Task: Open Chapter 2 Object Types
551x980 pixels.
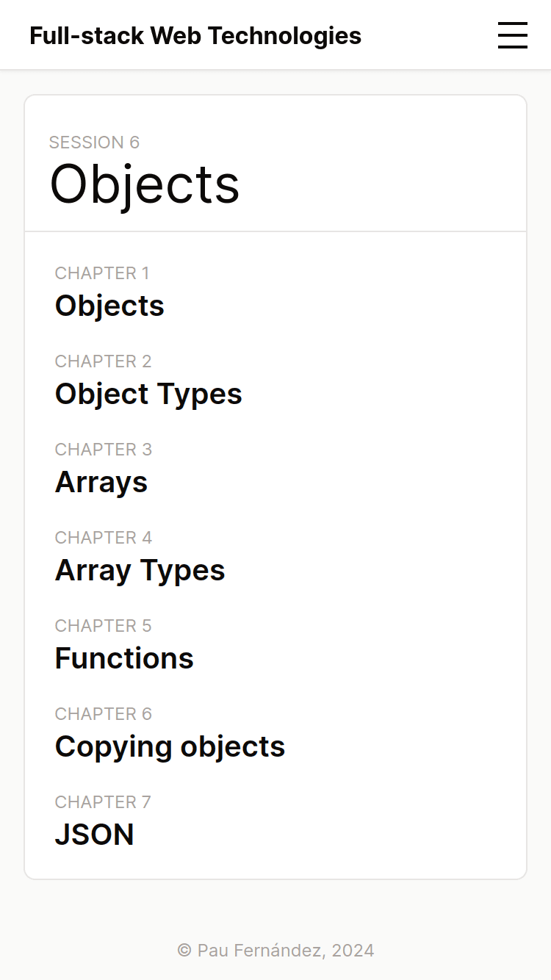Action: [x=148, y=394]
